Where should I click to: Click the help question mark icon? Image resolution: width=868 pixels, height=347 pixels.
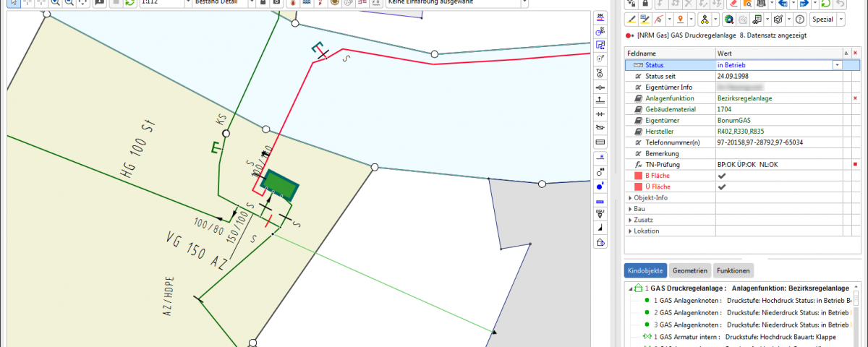click(800, 20)
